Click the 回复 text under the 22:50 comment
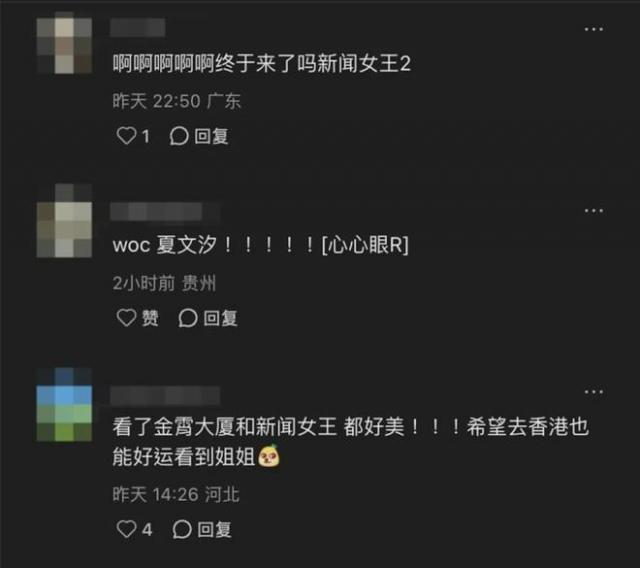 [x=211, y=136]
